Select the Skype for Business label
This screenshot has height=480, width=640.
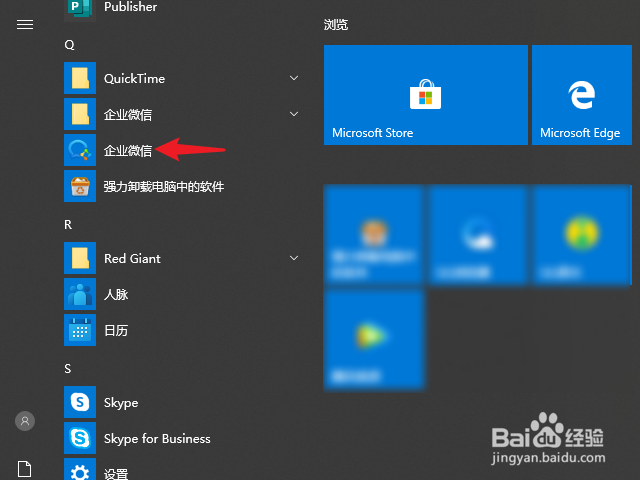click(157, 439)
